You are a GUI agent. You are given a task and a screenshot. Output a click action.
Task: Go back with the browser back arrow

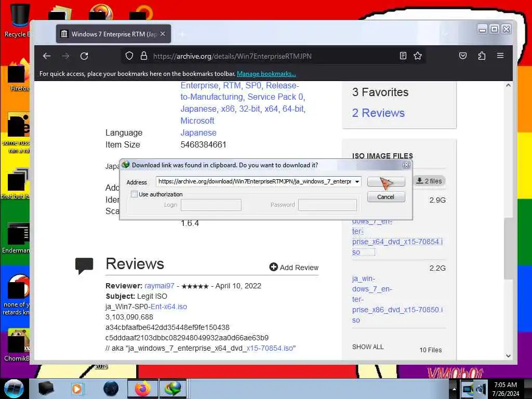point(47,56)
